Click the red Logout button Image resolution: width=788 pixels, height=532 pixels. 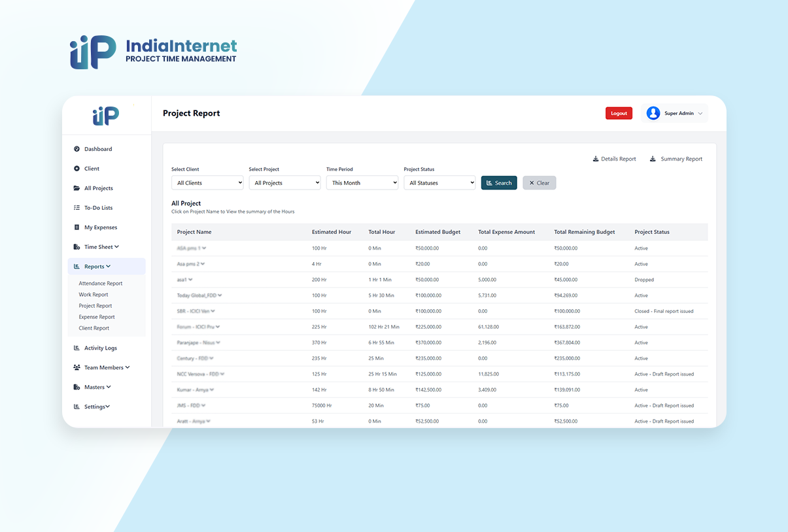(x=619, y=113)
